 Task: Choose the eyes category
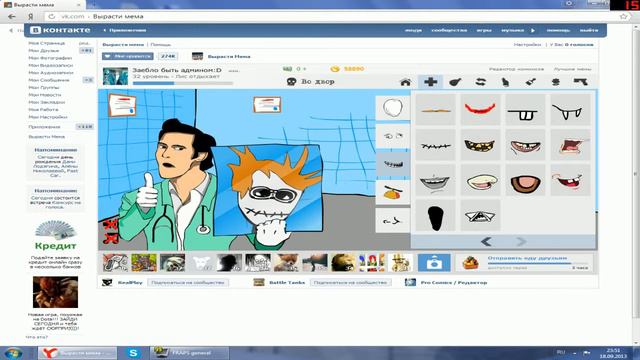(393, 136)
